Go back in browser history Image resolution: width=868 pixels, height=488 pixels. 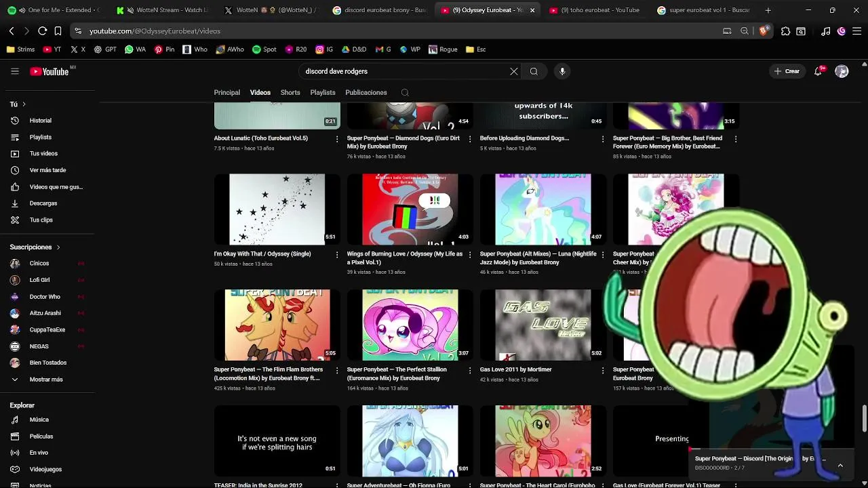coord(12,31)
